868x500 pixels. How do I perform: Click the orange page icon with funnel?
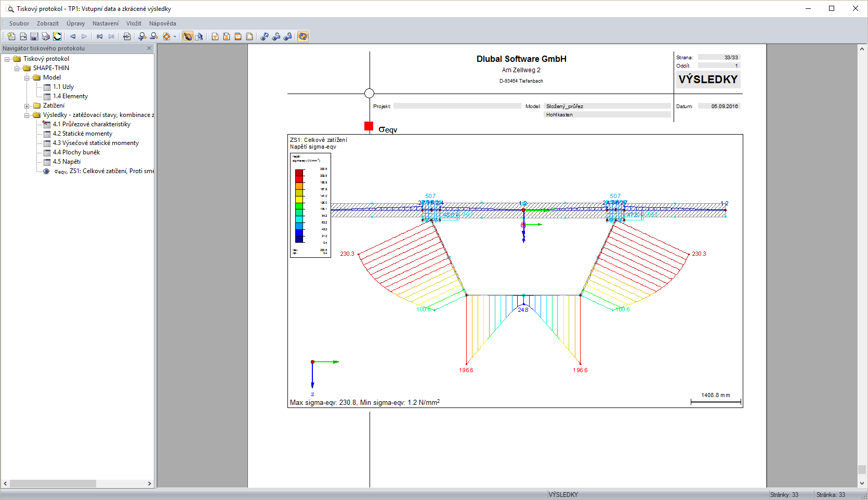(x=215, y=36)
